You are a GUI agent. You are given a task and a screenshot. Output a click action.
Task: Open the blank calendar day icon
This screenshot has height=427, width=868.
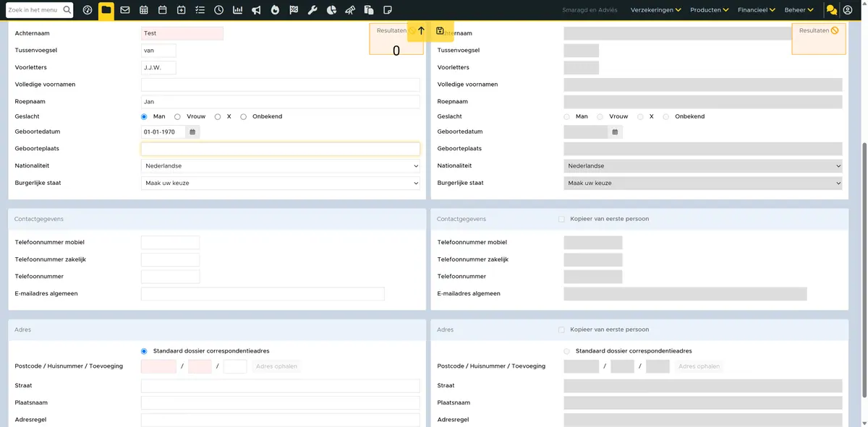[x=162, y=10]
